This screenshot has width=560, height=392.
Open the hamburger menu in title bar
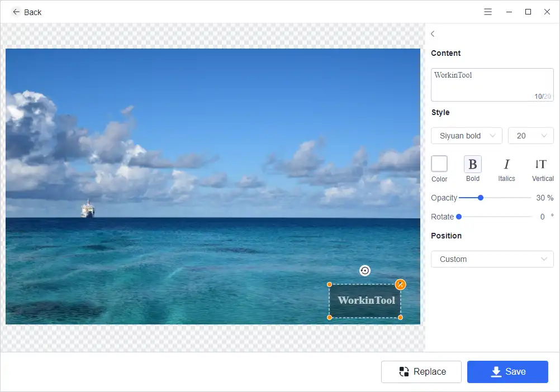[488, 12]
